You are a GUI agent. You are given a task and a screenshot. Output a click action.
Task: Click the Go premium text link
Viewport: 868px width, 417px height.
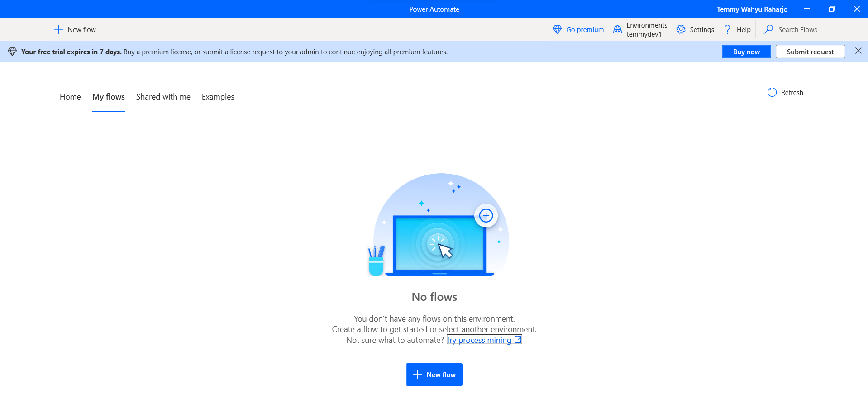pos(585,30)
